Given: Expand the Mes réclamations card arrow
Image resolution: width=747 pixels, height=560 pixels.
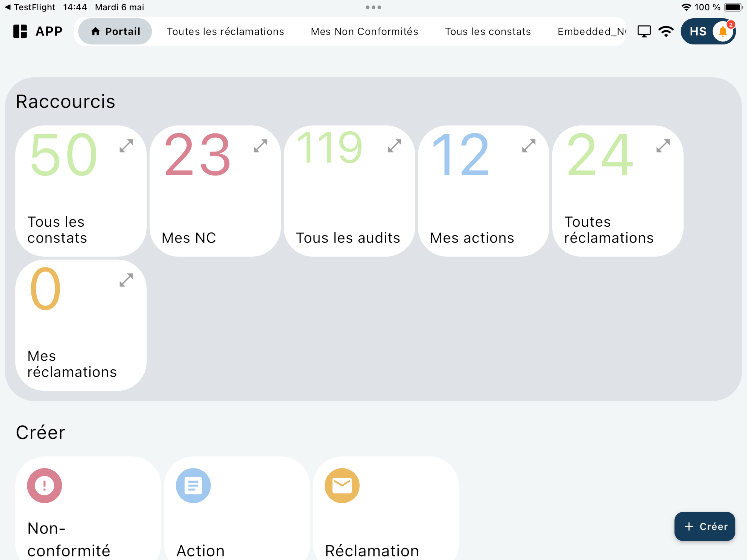Looking at the screenshot, I should point(126,280).
